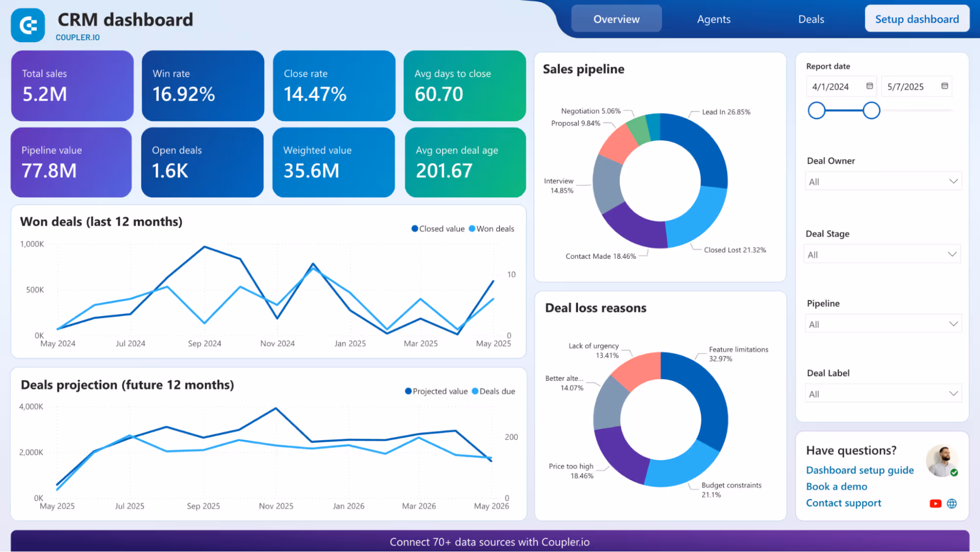
Task: Click the Setup dashboard button
Action: point(917,19)
